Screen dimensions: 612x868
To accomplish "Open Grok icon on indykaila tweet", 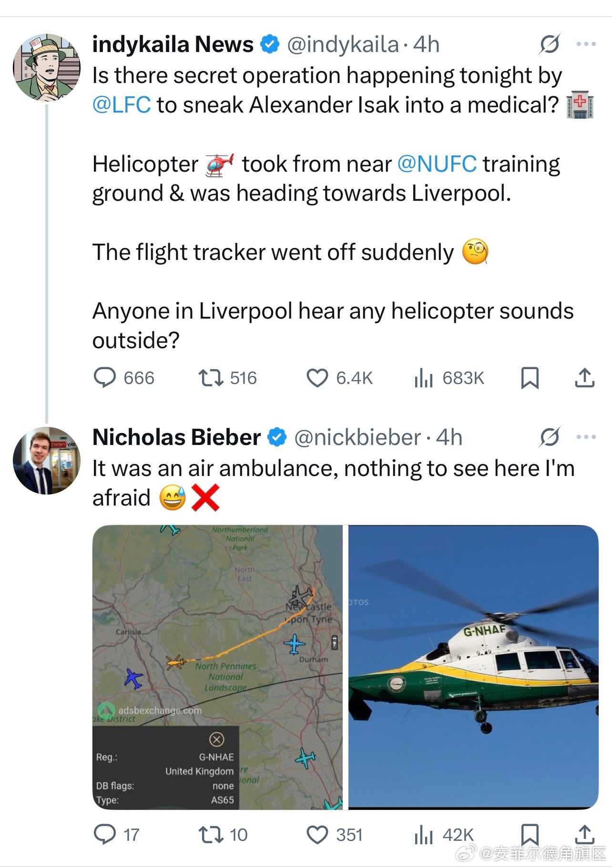I will pyautogui.click(x=550, y=44).
